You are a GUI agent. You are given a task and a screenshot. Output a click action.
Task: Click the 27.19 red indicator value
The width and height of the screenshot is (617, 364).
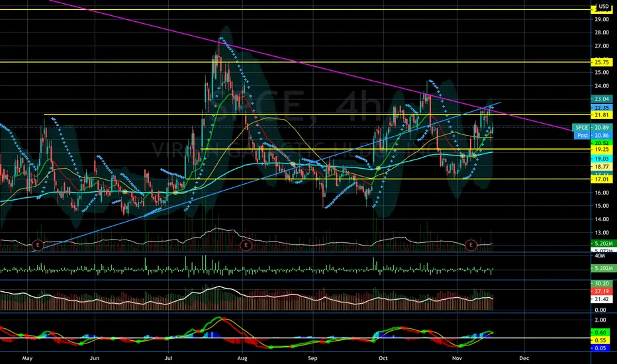(x=602, y=291)
